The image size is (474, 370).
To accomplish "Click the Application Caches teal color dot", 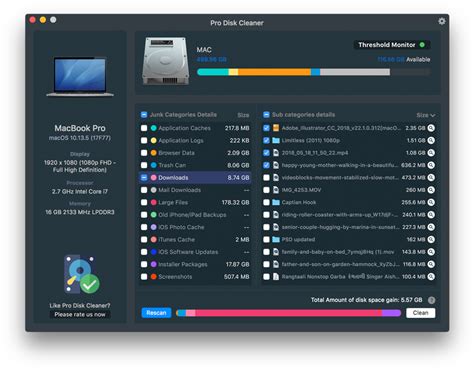I will pos(154,128).
